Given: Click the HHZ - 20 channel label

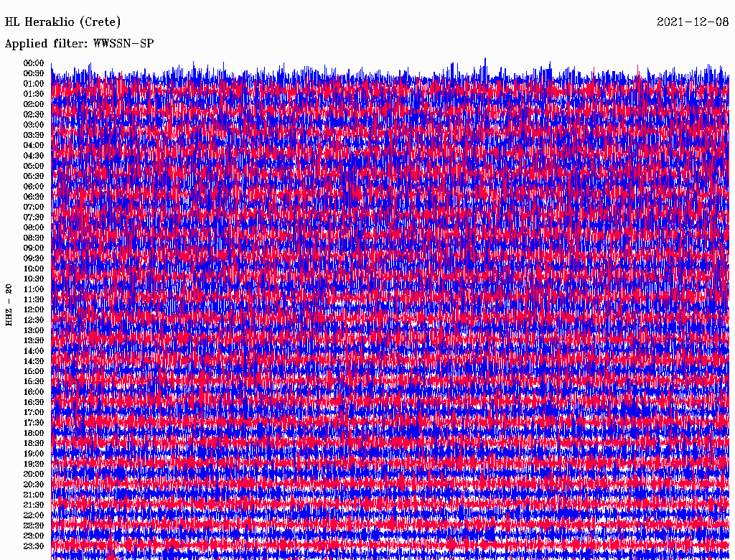Looking at the screenshot, I should click(x=9, y=305).
